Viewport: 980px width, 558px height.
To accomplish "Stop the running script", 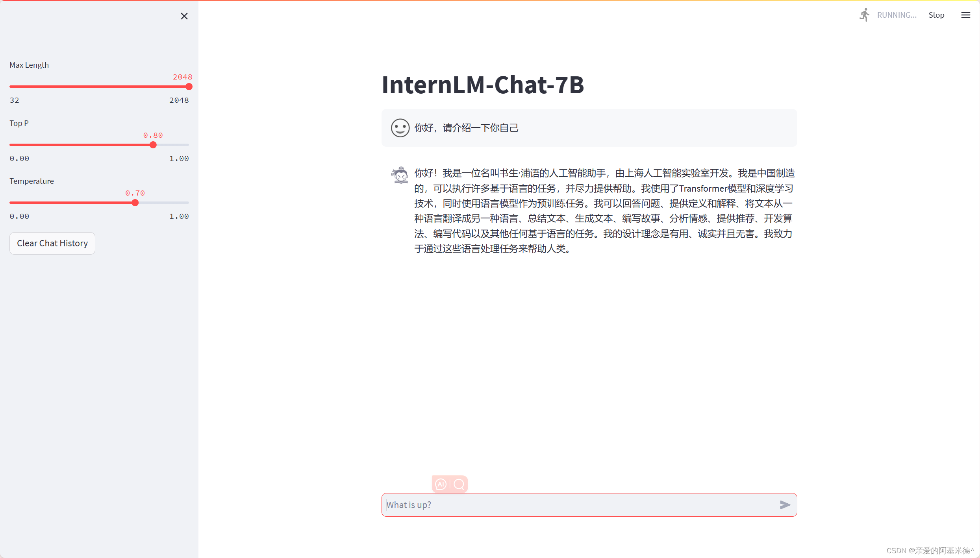I will (936, 15).
